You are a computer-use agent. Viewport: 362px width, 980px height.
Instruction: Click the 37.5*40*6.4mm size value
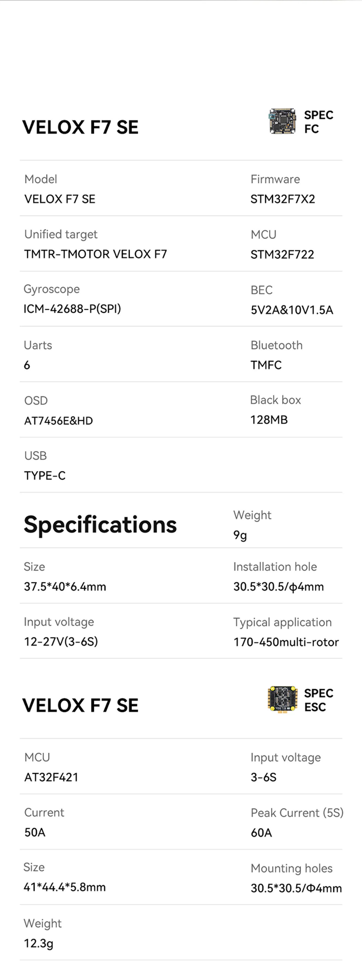[x=65, y=587]
